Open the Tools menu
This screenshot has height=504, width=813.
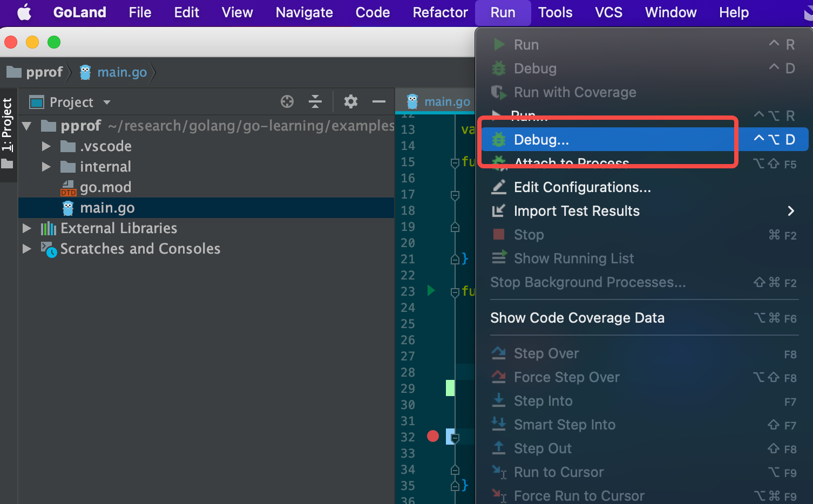555,12
